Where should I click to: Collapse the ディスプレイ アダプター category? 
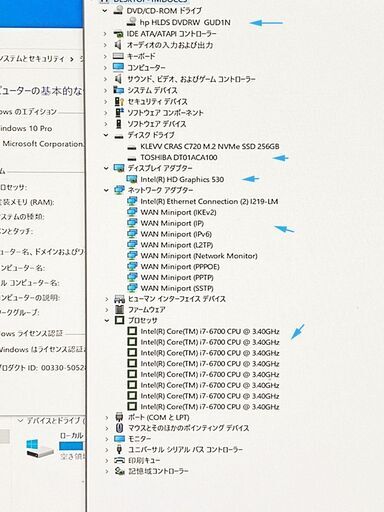pyautogui.click(x=106, y=168)
